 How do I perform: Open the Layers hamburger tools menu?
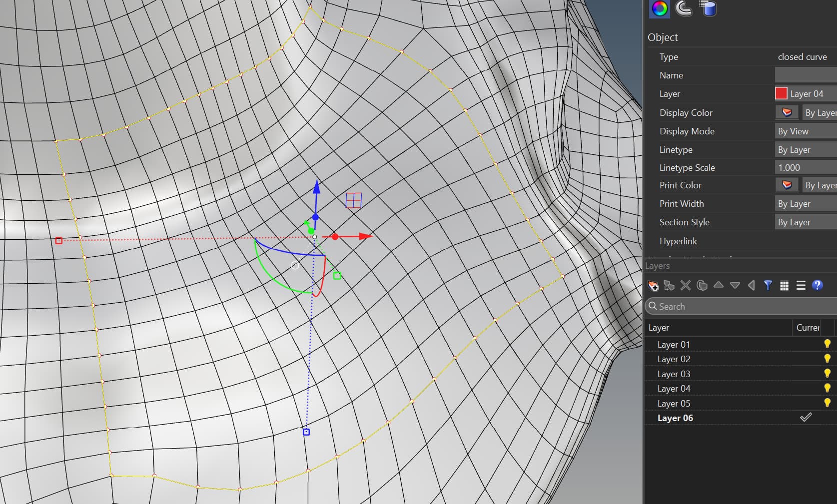click(801, 285)
